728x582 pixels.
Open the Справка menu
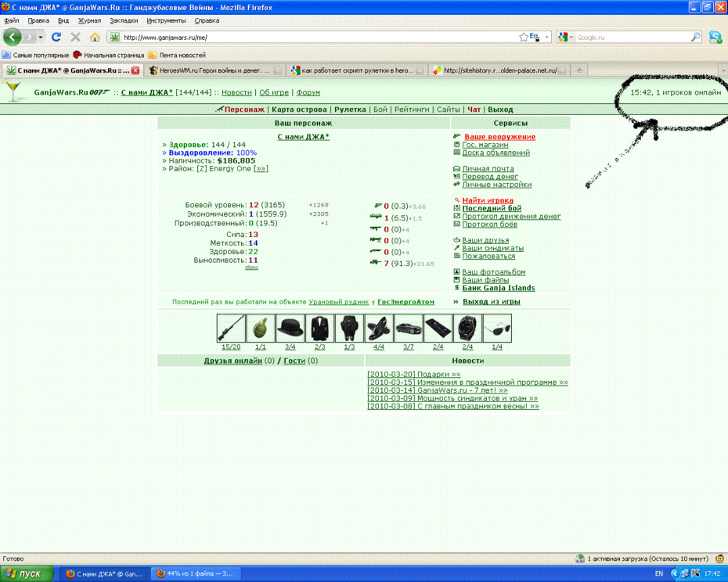[x=207, y=20]
